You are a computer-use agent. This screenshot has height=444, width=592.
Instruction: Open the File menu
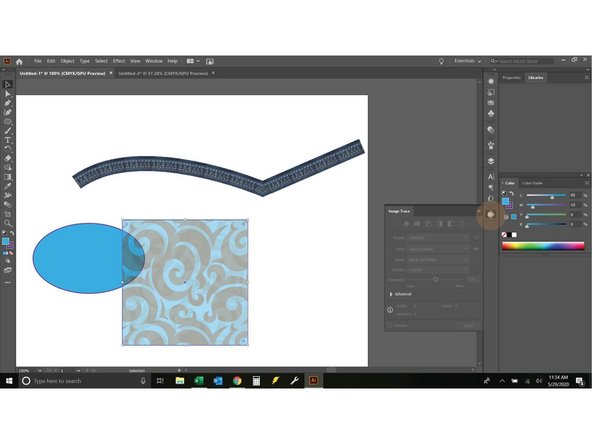coord(38,61)
